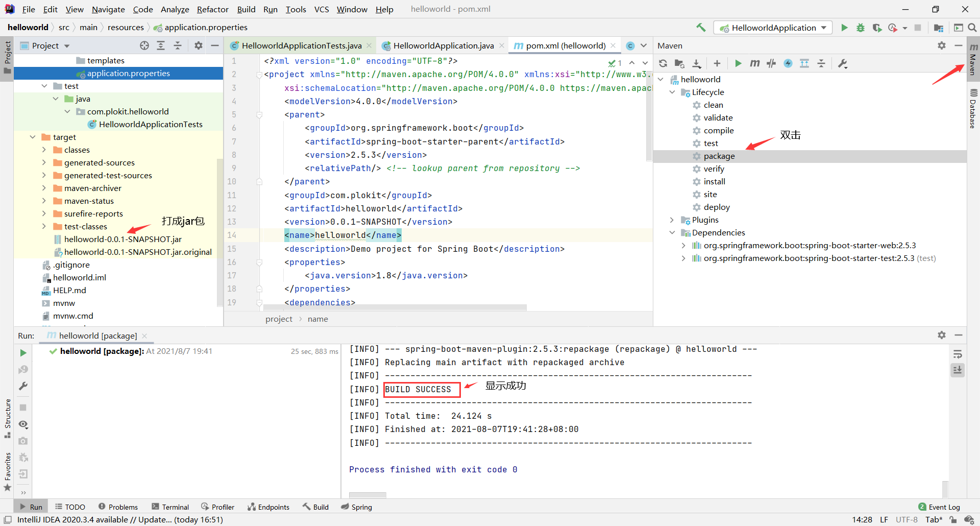Open HelloworldApplication run configuration dropdown

click(x=773, y=28)
